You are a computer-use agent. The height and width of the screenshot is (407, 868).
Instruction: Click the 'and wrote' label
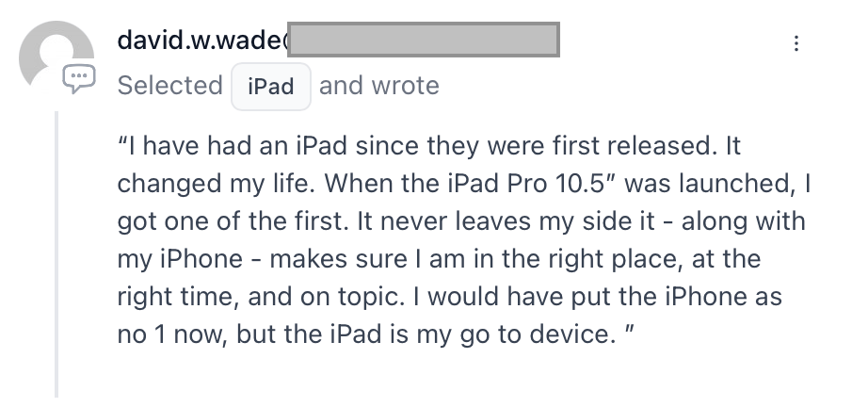coord(379,86)
